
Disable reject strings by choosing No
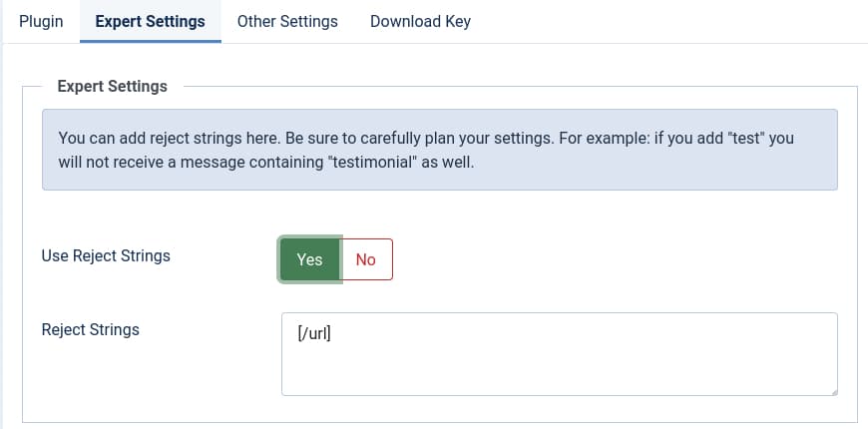tap(366, 259)
